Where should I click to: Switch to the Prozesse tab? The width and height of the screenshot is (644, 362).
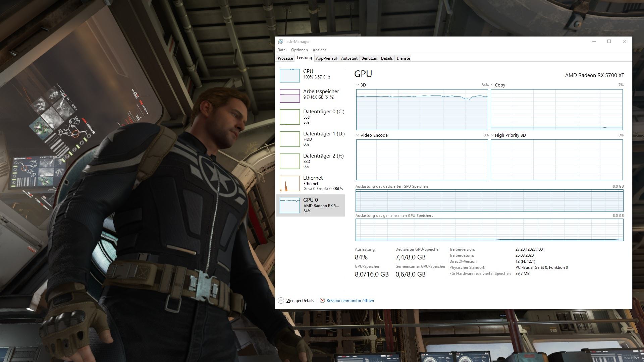pyautogui.click(x=285, y=58)
